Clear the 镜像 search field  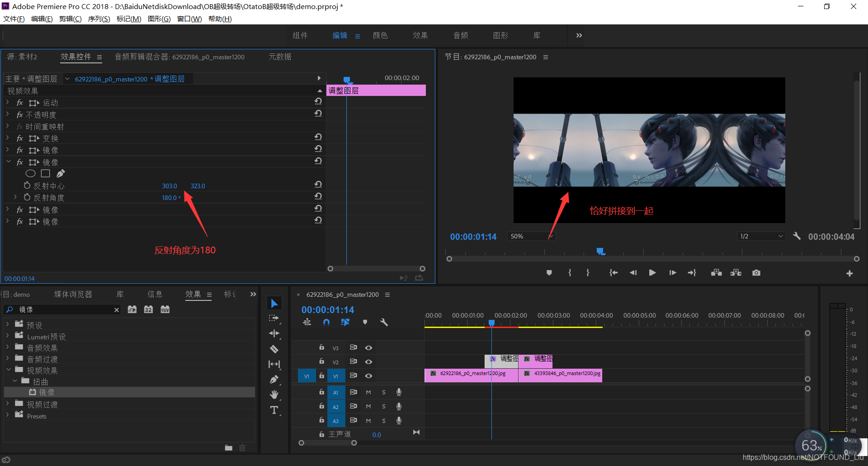[x=117, y=309]
